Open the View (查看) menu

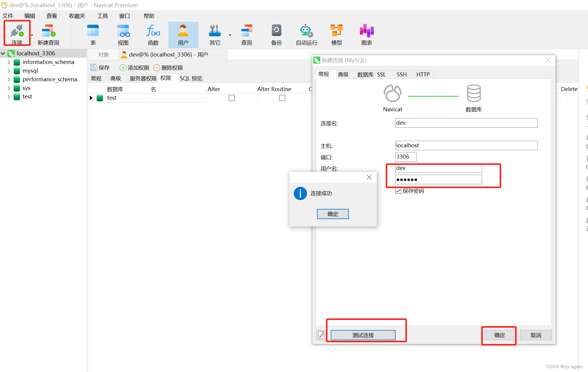[x=52, y=16]
